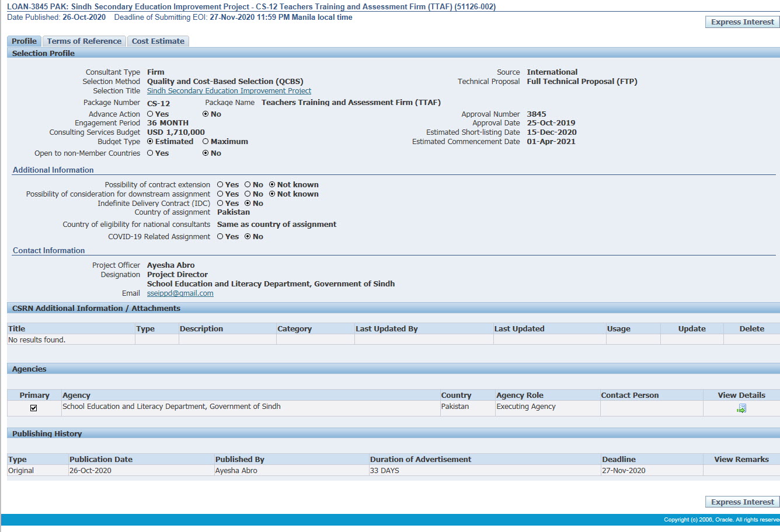Select Yes for Possibility of contract extension
Viewport: 780px width, 532px height.
(x=221, y=185)
